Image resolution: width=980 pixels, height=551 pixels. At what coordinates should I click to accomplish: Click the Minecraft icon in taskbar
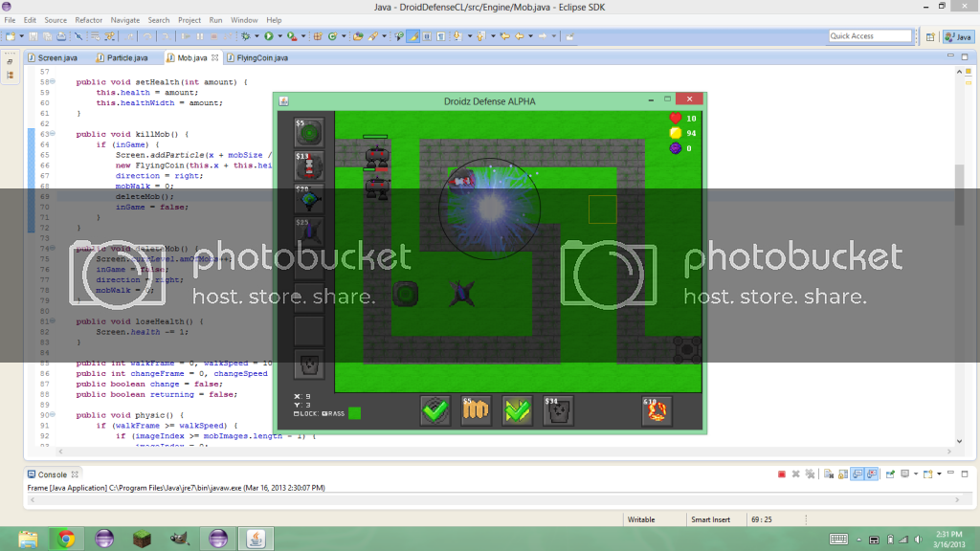[x=142, y=539]
